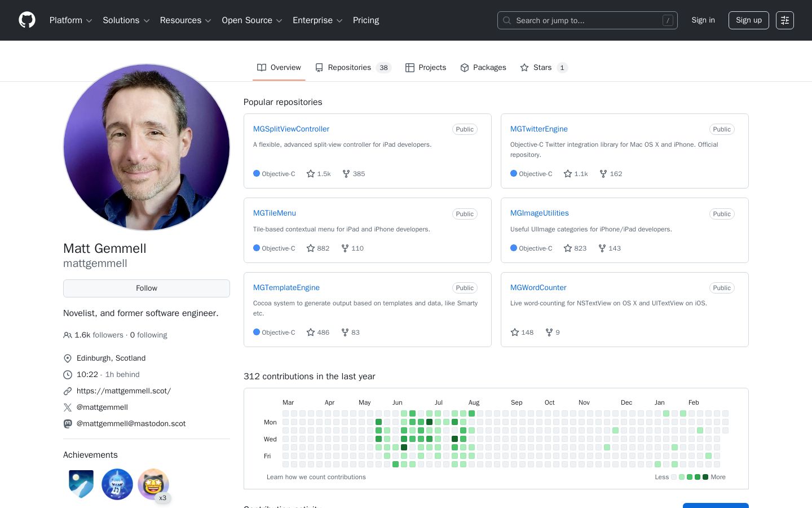Open the MGSplitViewController repository

[x=291, y=129]
